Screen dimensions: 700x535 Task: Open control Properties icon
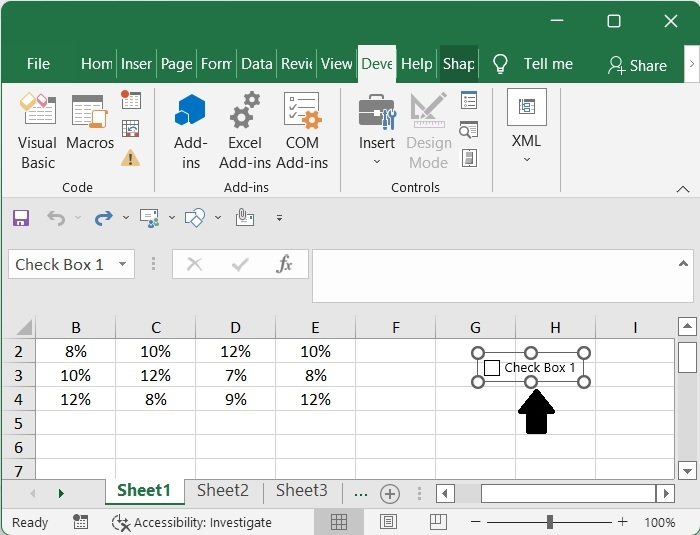469,100
